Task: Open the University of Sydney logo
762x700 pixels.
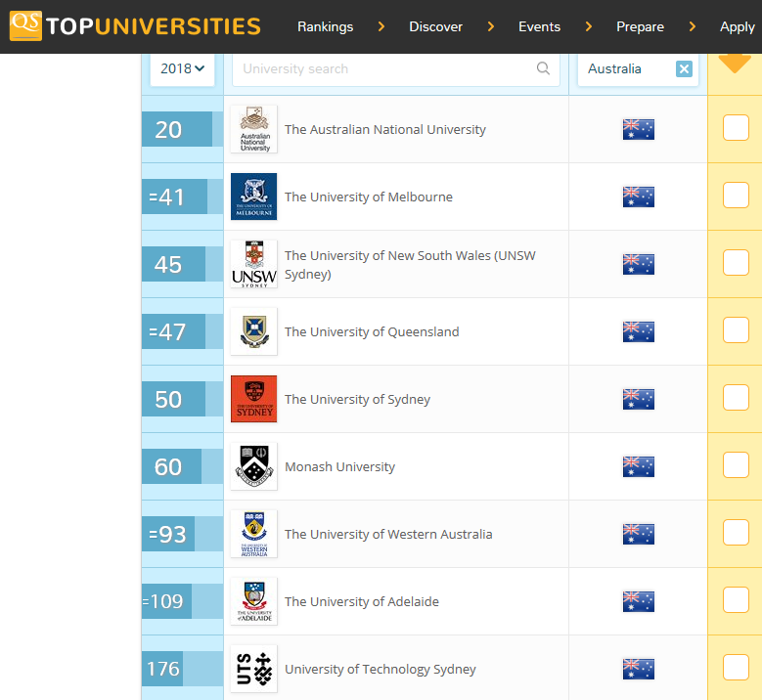Action: pyautogui.click(x=253, y=399)
